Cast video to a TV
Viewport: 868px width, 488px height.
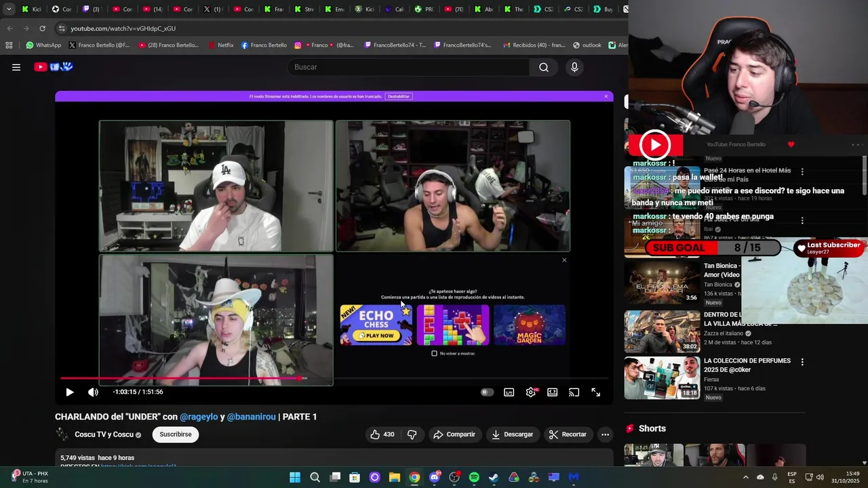[x=574, y=392]
